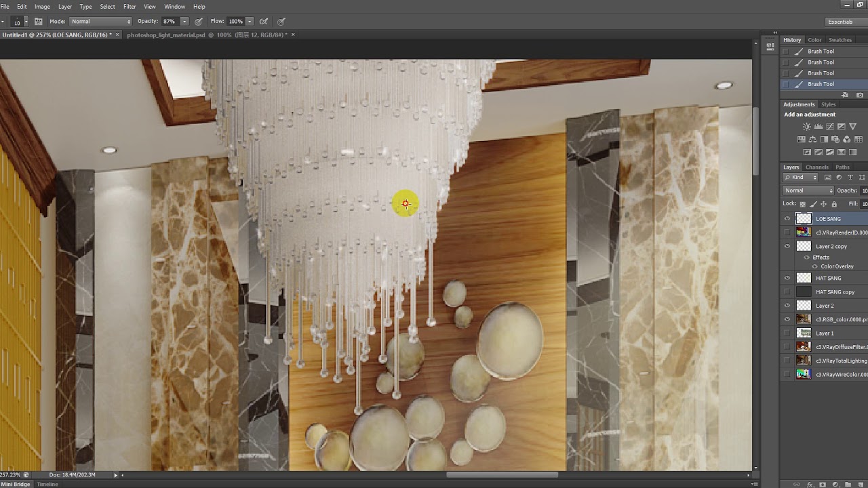Lock transparent pixels icon
The image size is (868, 488).
point(803,204)
